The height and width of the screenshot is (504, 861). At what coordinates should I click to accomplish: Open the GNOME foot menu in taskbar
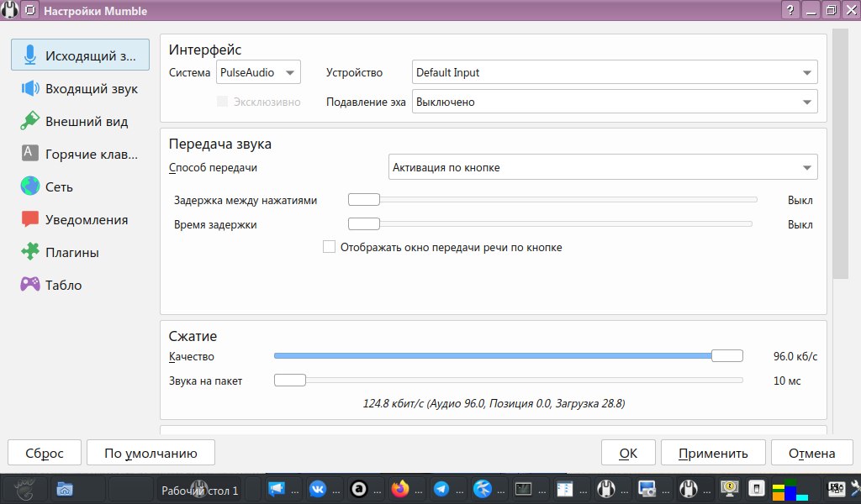pyautogui.click(x=25, y=489)
